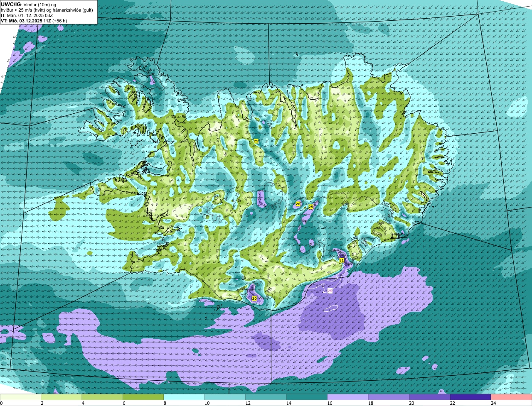Click the scale tick label 8
Viewport: 532px width, 406px height.
pyautogui.click(x=164, y=403)
